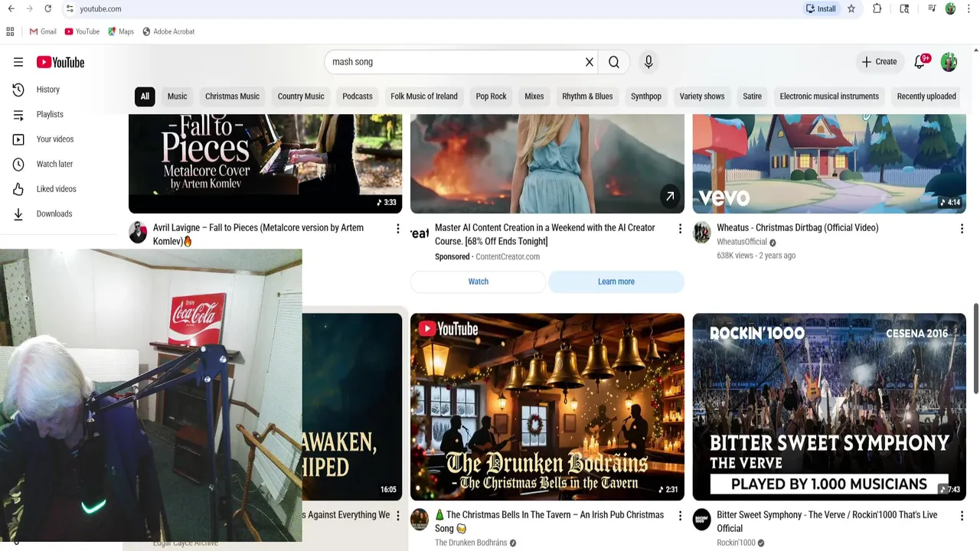Select the All filter chip

point(145,96)
